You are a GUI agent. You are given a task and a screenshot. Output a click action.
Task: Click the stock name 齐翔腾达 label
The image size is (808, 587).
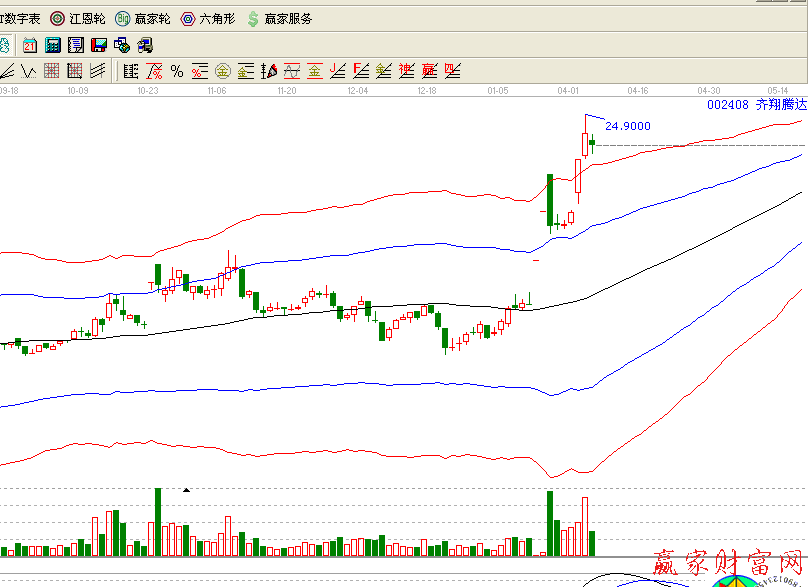click(x=779, y=104)
